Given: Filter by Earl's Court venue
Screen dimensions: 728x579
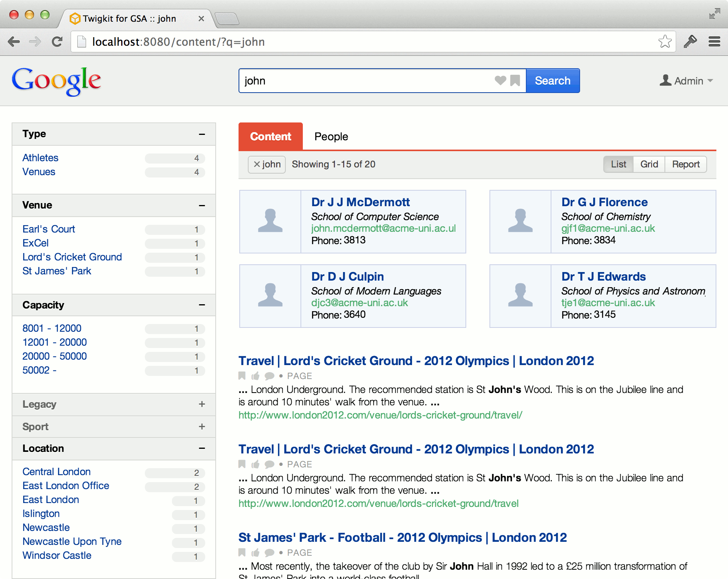Looking at the screenshot, I should 48,229.
